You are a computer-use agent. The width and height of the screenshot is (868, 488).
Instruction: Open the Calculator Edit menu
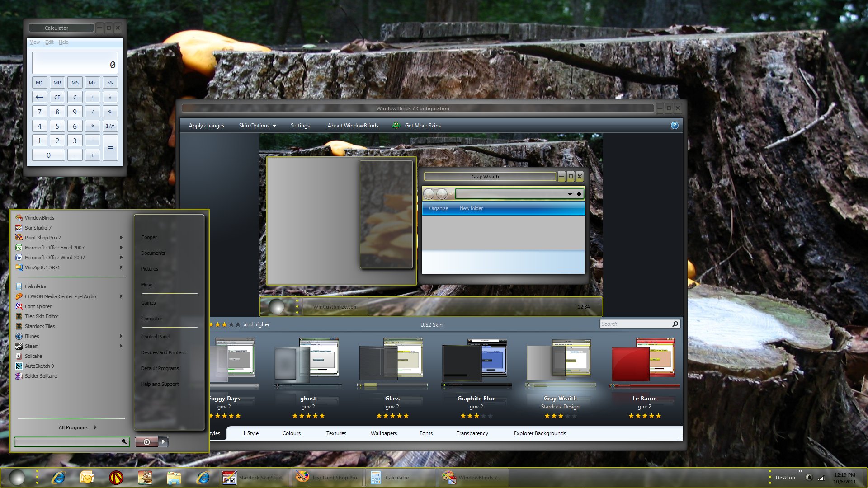click(x=49, y=42)
